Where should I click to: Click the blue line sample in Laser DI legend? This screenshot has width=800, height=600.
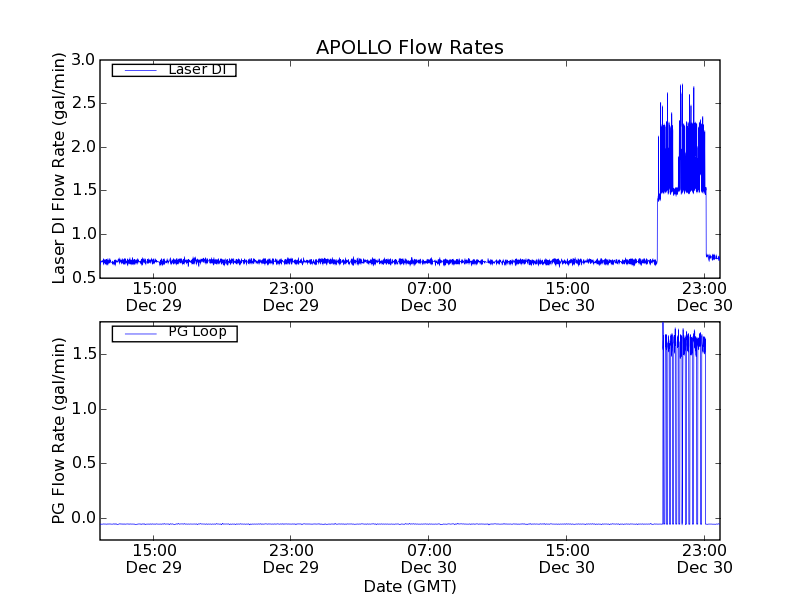(137, 70)
